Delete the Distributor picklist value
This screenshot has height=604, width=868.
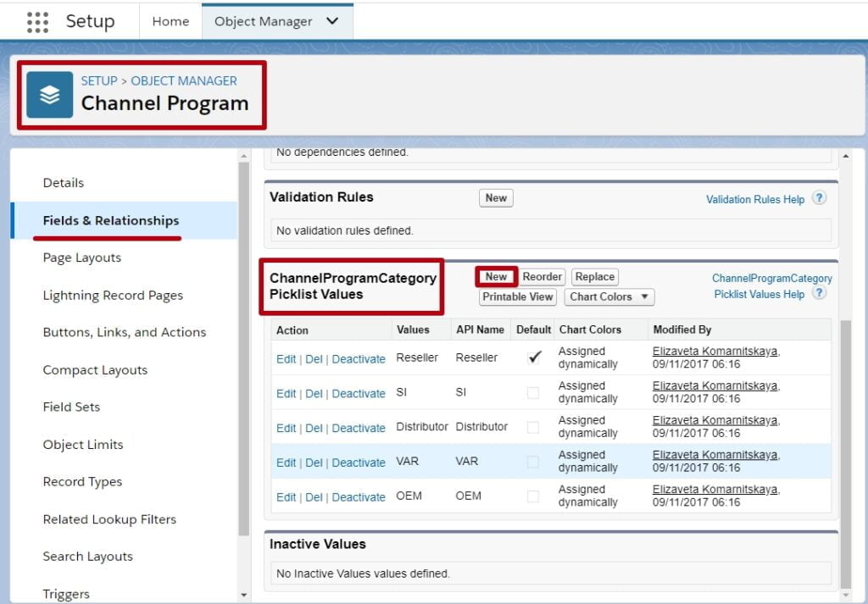[314, 428]
